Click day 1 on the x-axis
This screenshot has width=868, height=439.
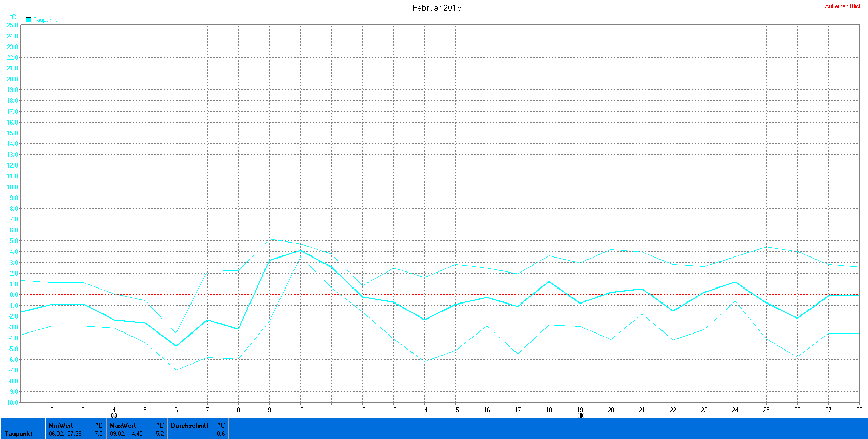click(x=21, y=410)
